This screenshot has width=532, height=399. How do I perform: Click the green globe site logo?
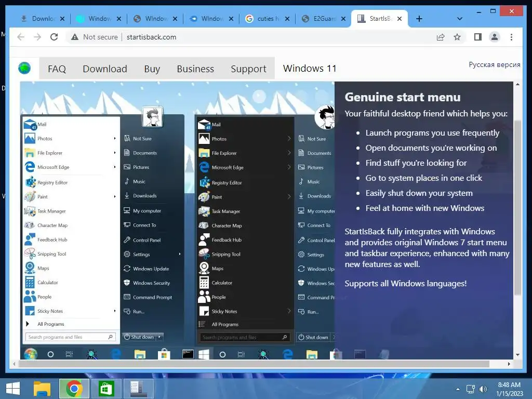pyautogui.click(x=24, y=68)
